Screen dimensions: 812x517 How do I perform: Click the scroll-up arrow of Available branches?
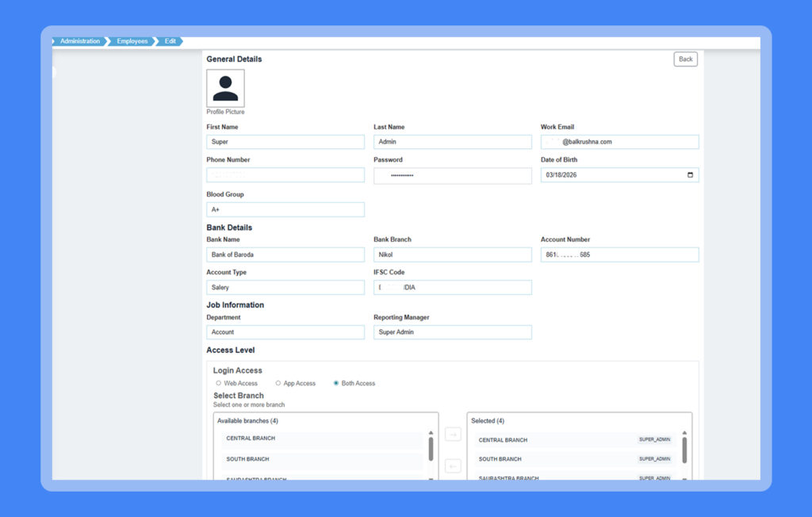pos(431,433)
